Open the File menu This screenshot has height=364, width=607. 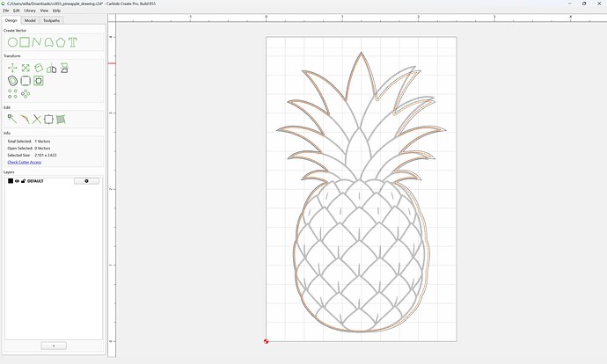point(6,11)
